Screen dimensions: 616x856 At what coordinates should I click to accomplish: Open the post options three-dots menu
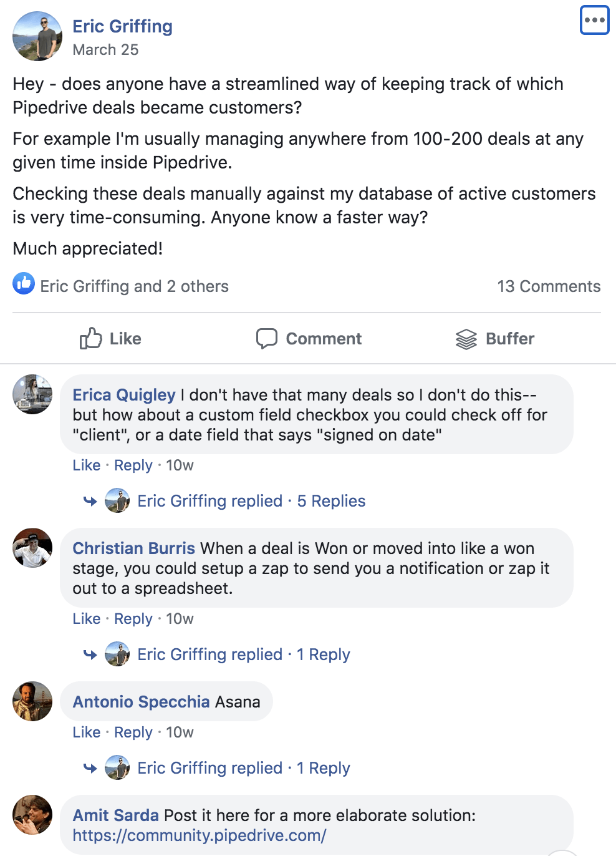(x=594, y=20)
